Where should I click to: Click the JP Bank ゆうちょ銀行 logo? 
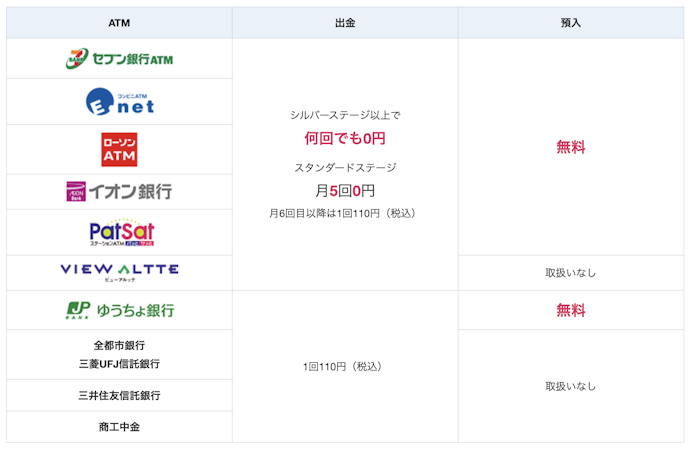pyautogui.click(x=120, y=310)
